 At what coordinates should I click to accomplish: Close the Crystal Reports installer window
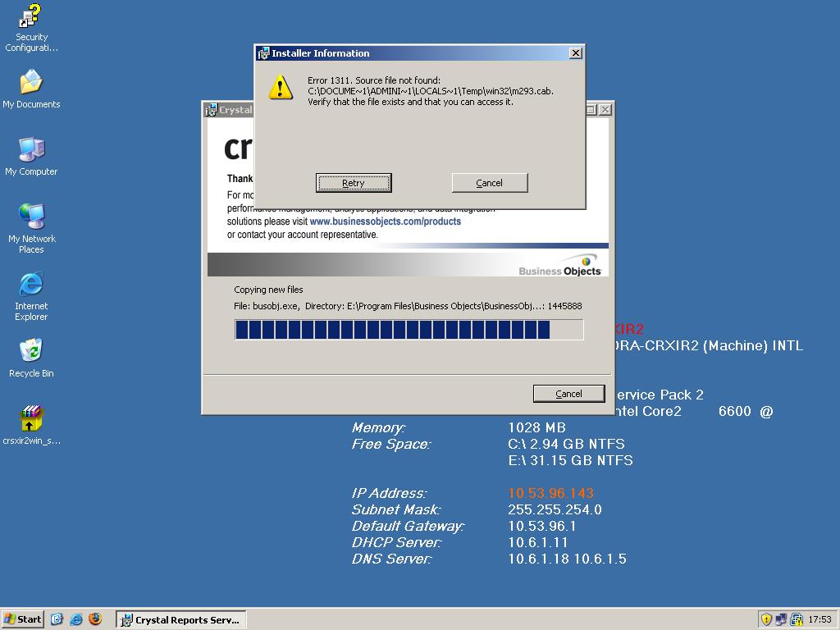click(x=605, y=110)
